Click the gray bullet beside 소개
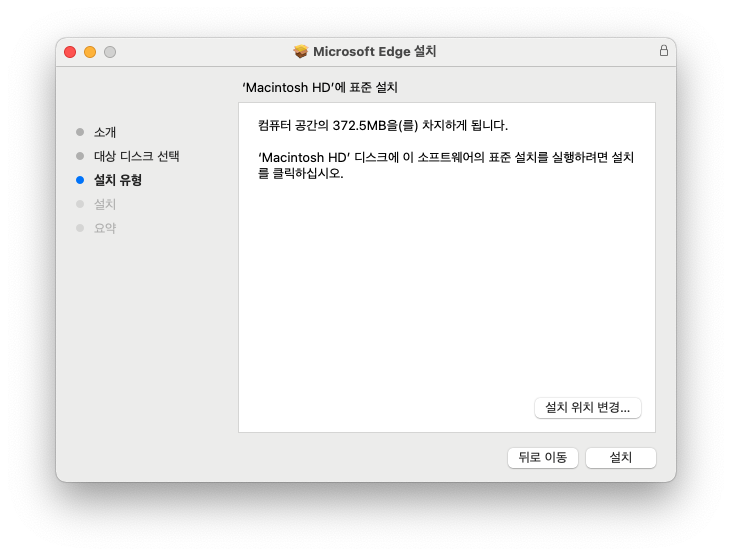732x556 pixels. pyautogui.click(x=80, y=132)
